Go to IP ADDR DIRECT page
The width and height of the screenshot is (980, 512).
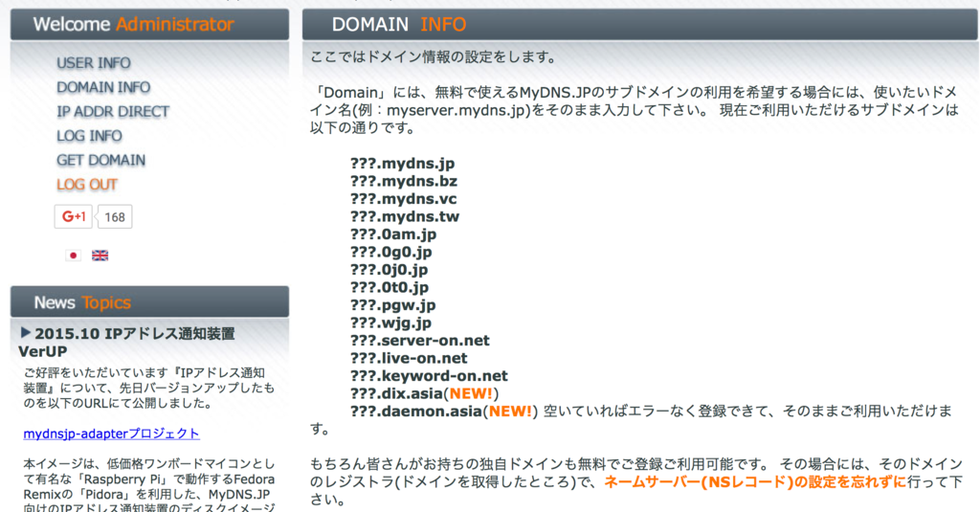pos(113,112)
